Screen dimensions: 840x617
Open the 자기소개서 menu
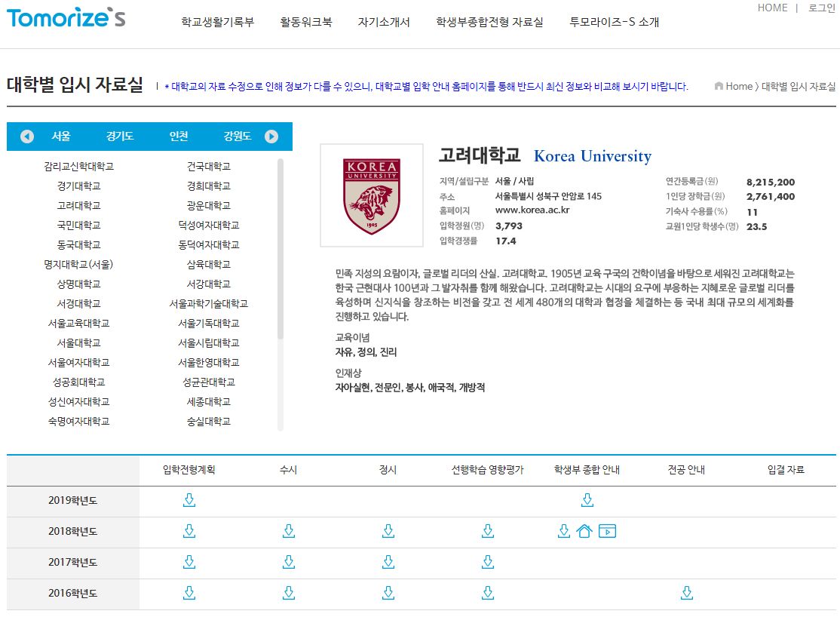pyautogui.click(x=384, y=22)
